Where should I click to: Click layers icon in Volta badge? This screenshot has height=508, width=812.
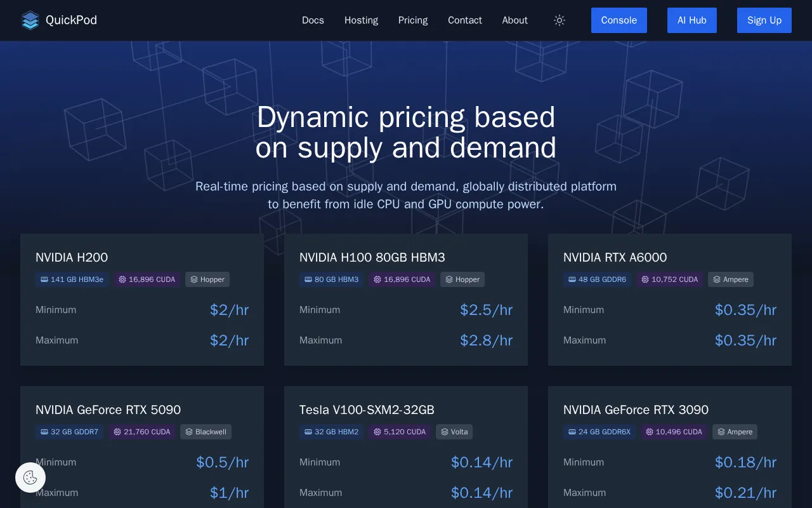[x=445, y=432]
